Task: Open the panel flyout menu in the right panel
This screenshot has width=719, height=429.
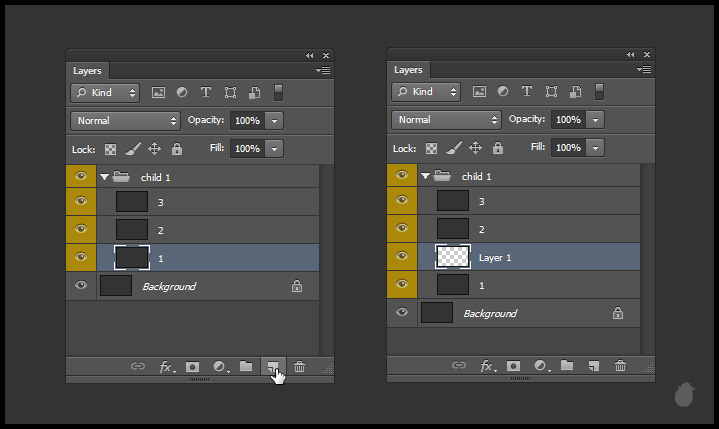Action: 644,71
